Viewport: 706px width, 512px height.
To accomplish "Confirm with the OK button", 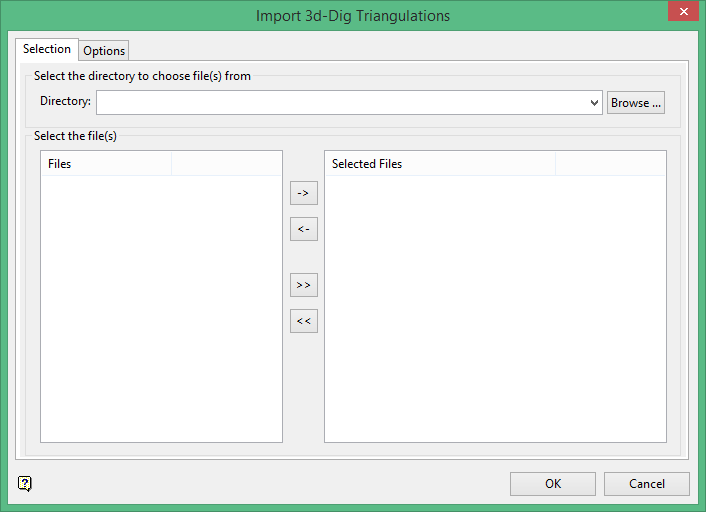I will (553, 484).
